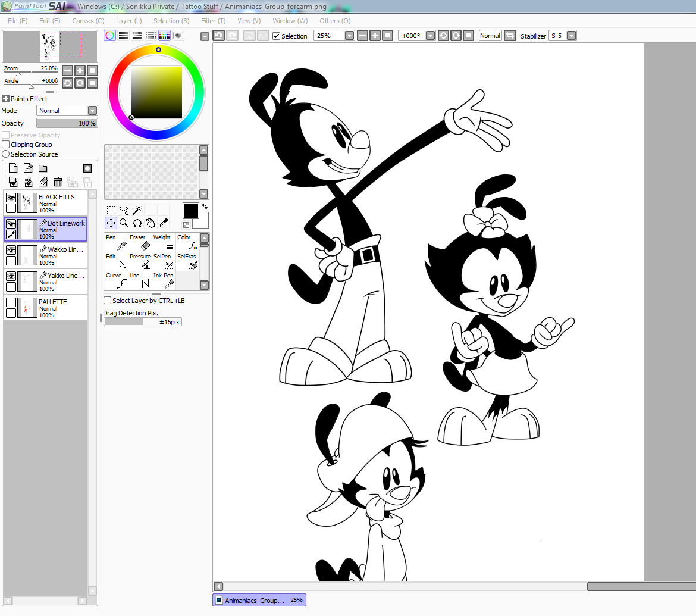Swap foreground and background colors
The image size is (696, 616).
(205, 207)
